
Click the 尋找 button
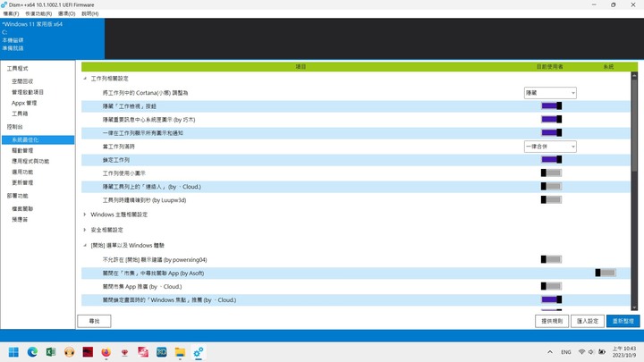click(x=94, y=321)
